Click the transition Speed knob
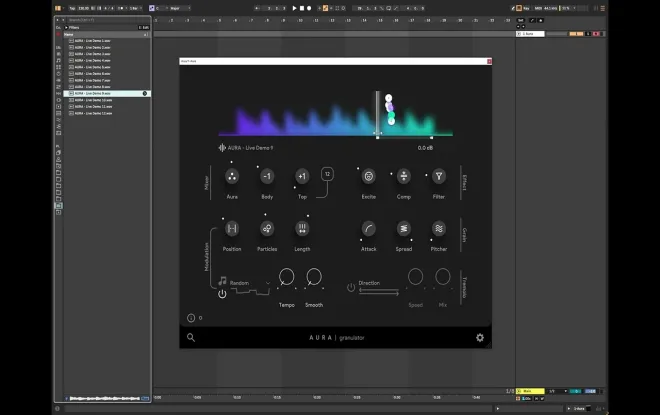This screenshot has height=415, width=660. (415, 277)
